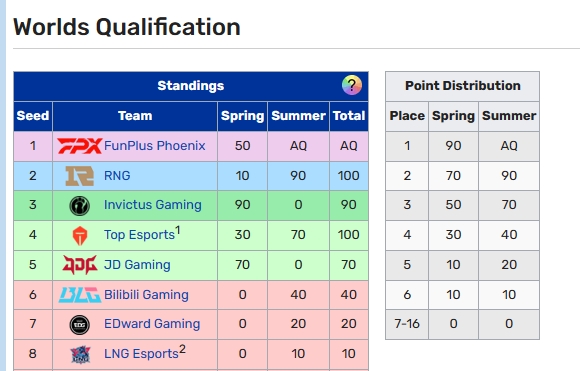Click the Invictus Gaming logo icon
The image size is (580, 371).
tap(80, 205)
